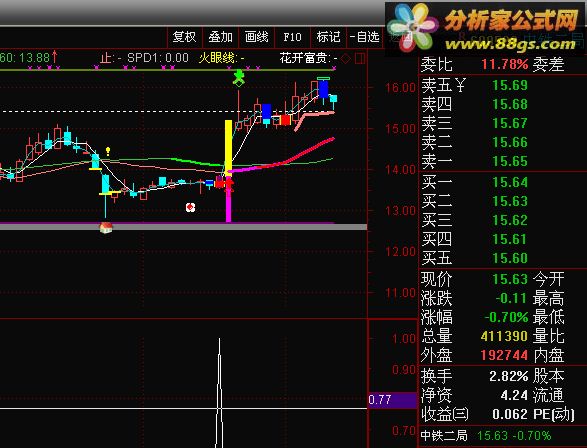Click the 分析家公式网 website logo
Viewport: 587px width, 448px height.
coord(486,28)
